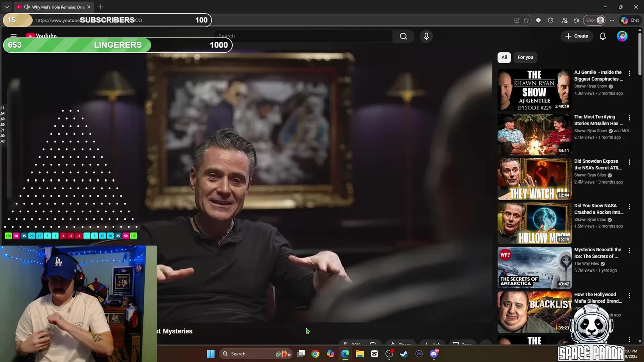
Task: Open the Edge settings ellipsis menu
Action: coord(612,20)
